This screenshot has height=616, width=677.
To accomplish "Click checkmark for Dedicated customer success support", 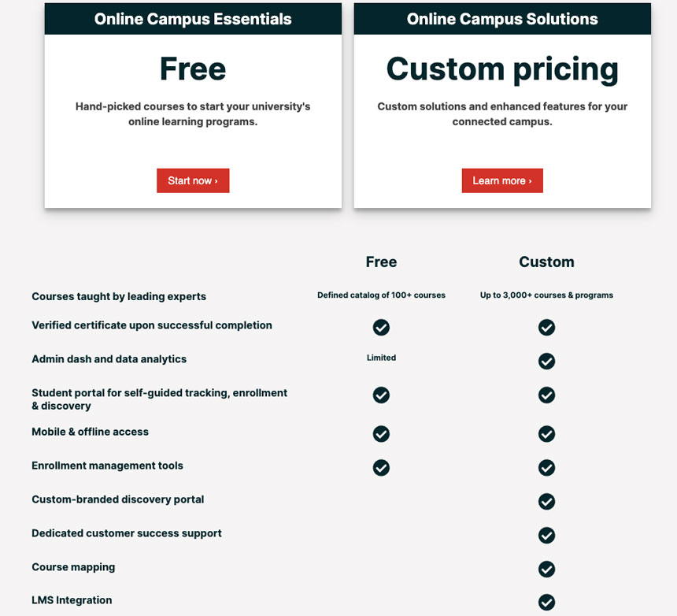I will [x=546, y=535].
